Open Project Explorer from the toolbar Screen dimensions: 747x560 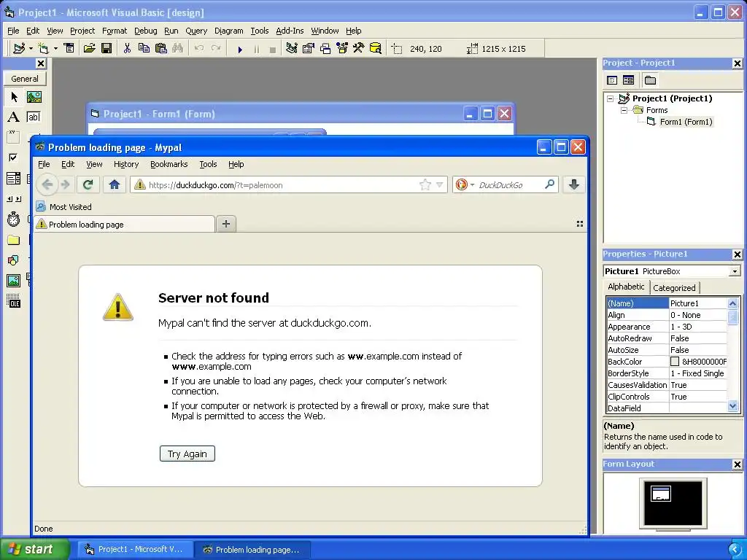[292, 48]
